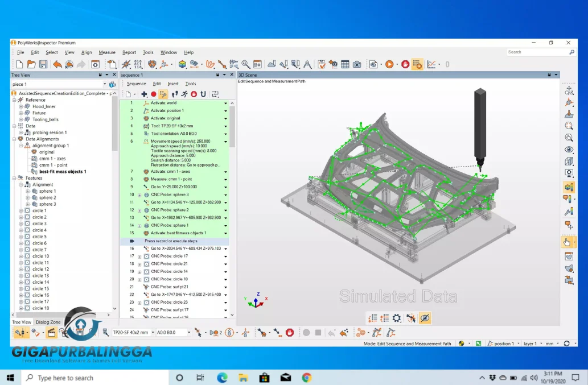Image resolution: width=588 pixels, height=385 pixels.
Task: Open the File menu
Action: coord(20,52)
